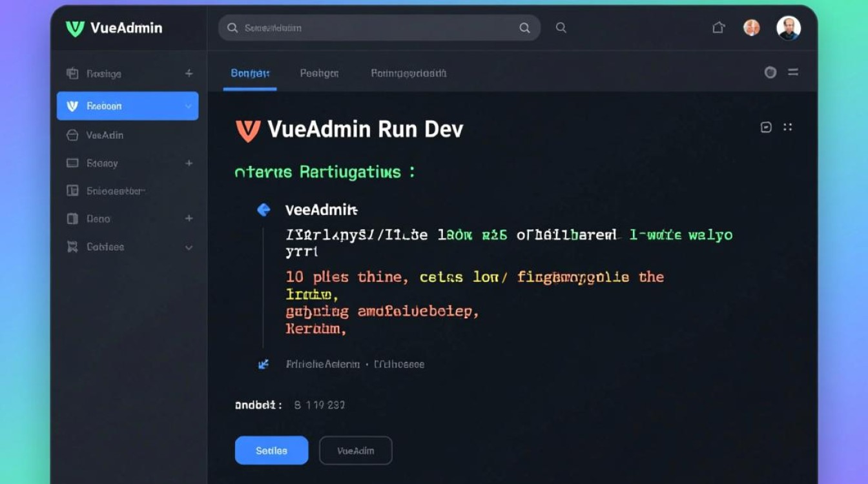Click the square icon right of the page title

click(x=766, y=127)
